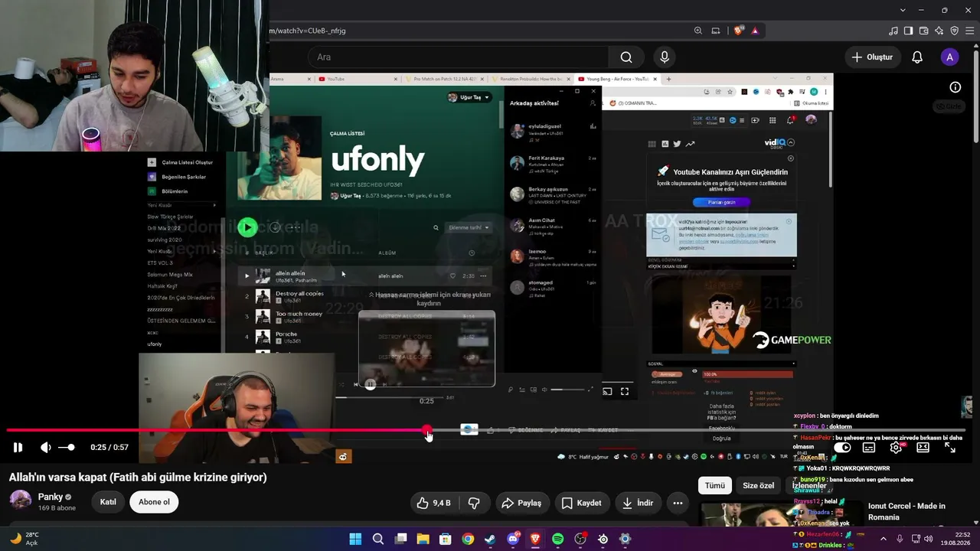Open Steam from the taskbar
Viewport: 980px width, 551px height.
coord(490,539)
